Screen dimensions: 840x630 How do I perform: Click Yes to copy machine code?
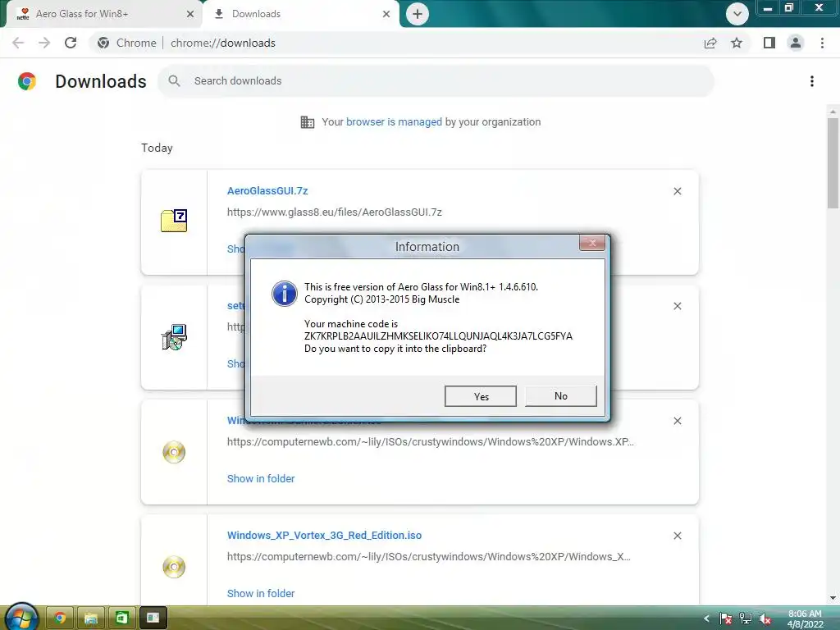(481, 396)
